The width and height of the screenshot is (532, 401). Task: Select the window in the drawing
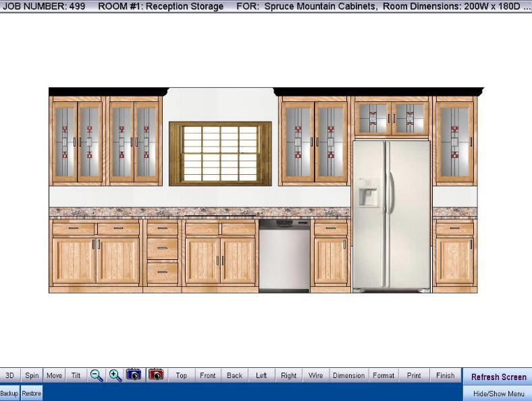pos(220,154)
